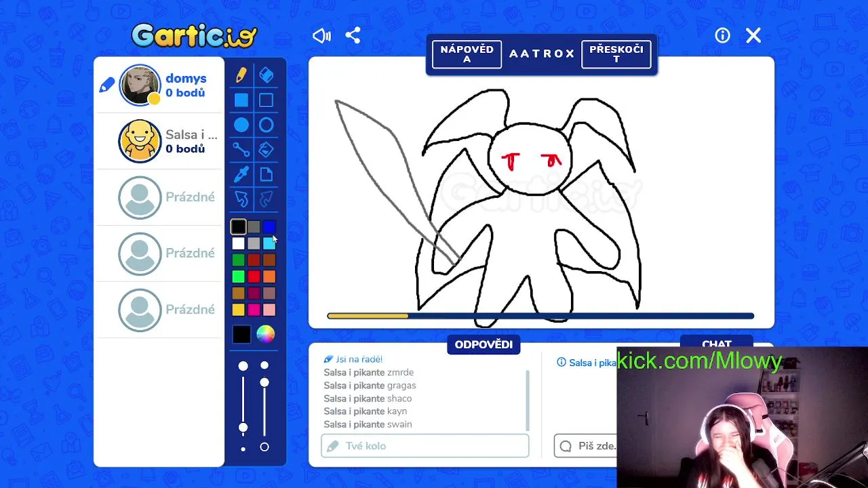This screenshot has height=488, width=868.
Task: Pick the light gray color swatch
Action: (x=254, y=243)
